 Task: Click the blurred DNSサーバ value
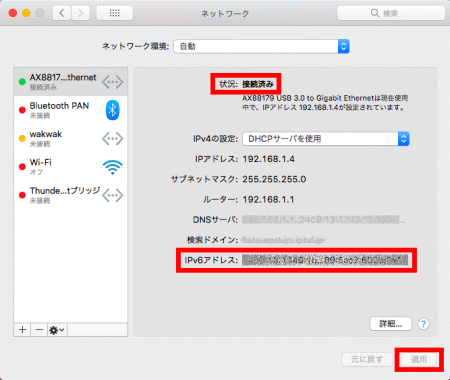coord(324,220)
